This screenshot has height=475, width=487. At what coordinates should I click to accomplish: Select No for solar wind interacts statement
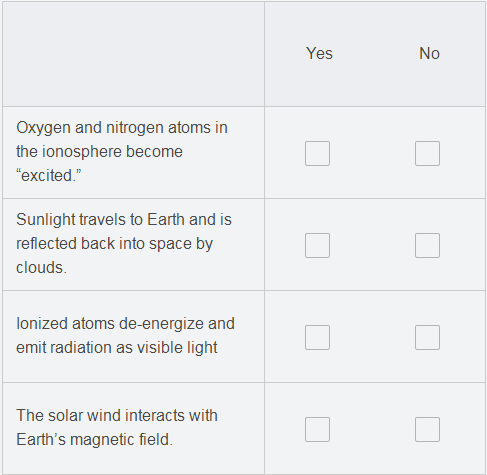[427, 429]
